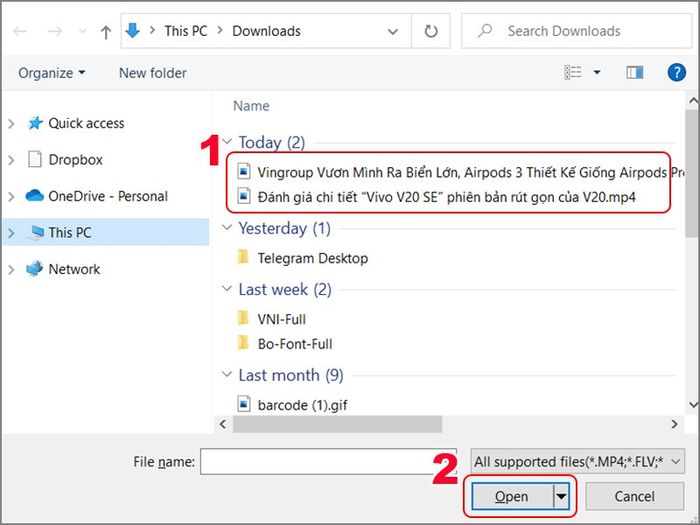Click the Telegram Desktop folder icon

pos(243,257)
